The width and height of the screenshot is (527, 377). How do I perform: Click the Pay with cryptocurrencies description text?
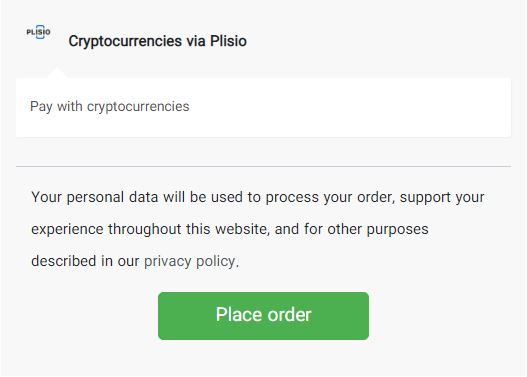pyautogui.click(x=110, y=107)
